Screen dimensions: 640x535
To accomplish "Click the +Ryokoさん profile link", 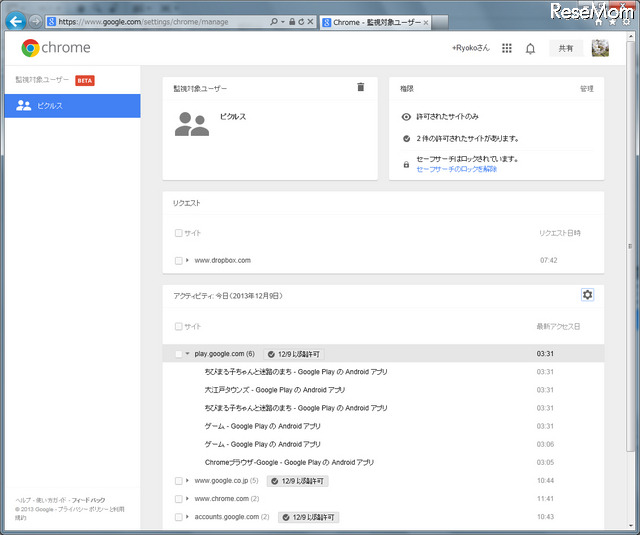I will pyautogui.click(x=470, y=48).
